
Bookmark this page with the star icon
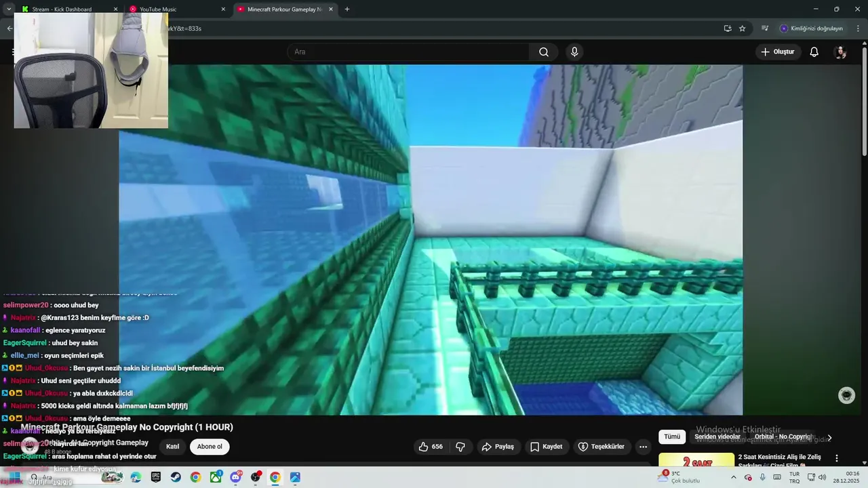[x=743, y=28]
